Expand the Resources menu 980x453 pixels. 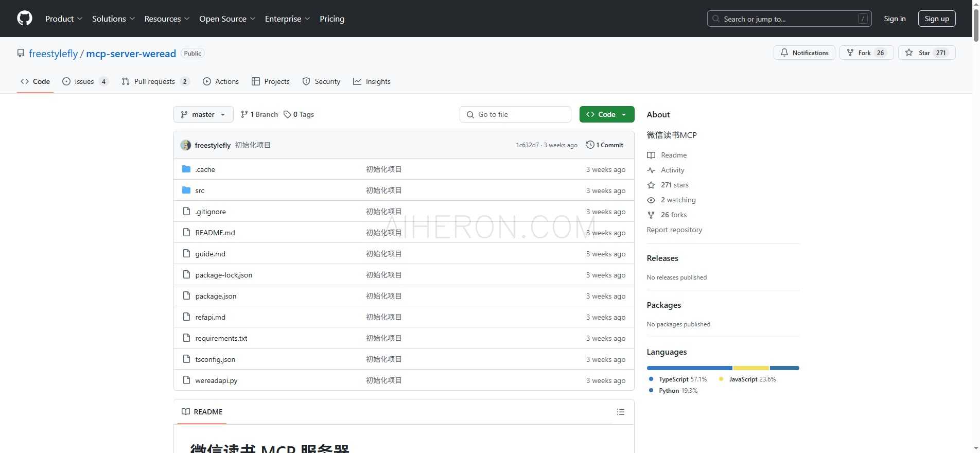coord(167,19)
